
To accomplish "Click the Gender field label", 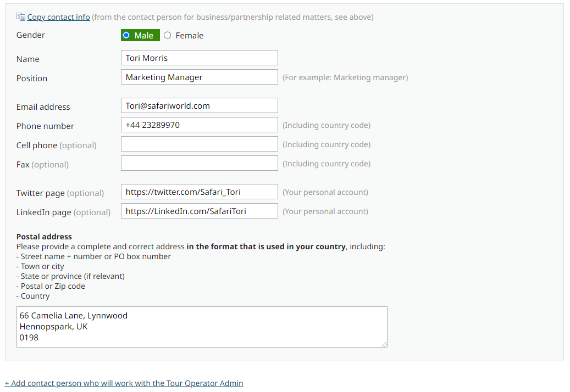I will pos(31,35).
